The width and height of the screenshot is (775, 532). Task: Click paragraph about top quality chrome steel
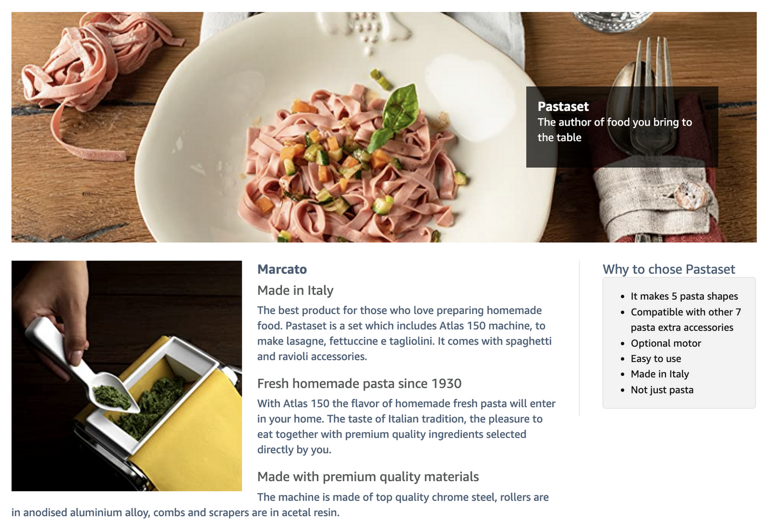click(279, 505)
